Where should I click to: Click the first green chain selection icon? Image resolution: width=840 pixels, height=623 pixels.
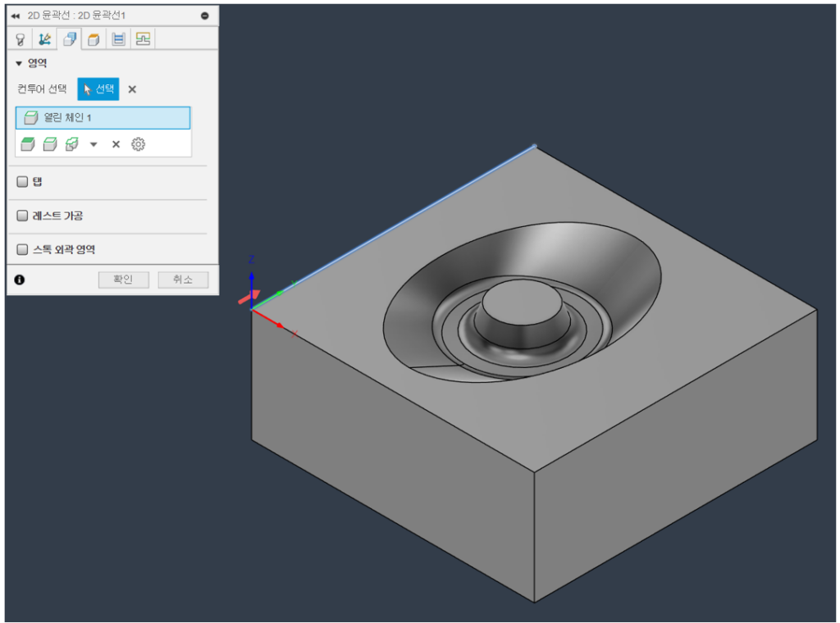tap(28, 144)
